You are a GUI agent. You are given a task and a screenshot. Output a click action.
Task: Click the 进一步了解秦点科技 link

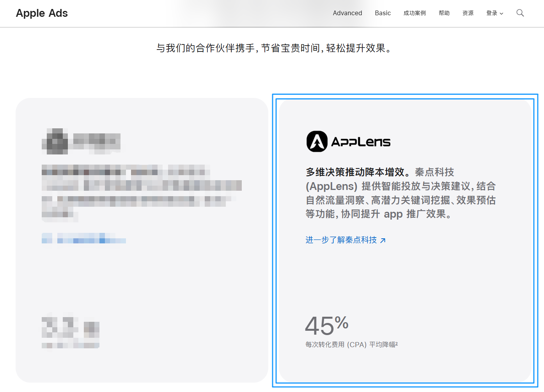[341, 240]
